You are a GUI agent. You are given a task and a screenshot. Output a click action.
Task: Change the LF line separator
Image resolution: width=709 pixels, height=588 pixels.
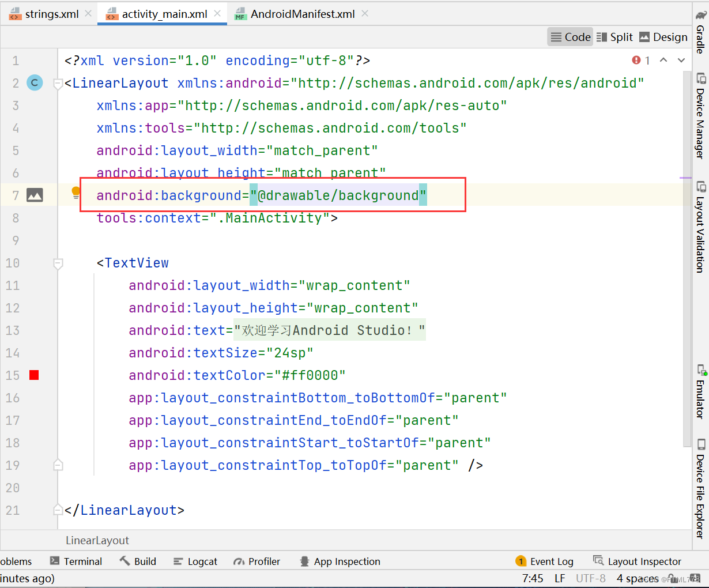point(560,578)
